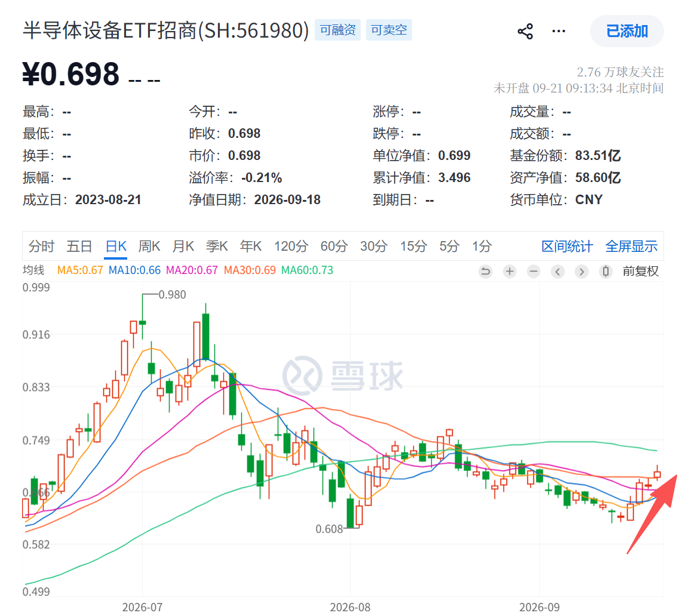682x616 pixels.
Task: Click the 可融资 tag
Action: click(337, 30)
